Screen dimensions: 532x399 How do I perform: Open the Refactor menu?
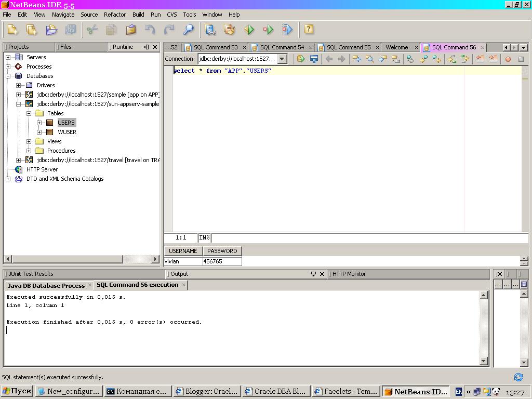coord(115,15)
